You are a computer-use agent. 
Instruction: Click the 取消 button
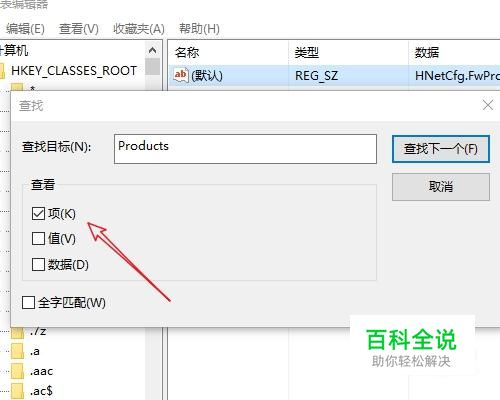[441, 187]
